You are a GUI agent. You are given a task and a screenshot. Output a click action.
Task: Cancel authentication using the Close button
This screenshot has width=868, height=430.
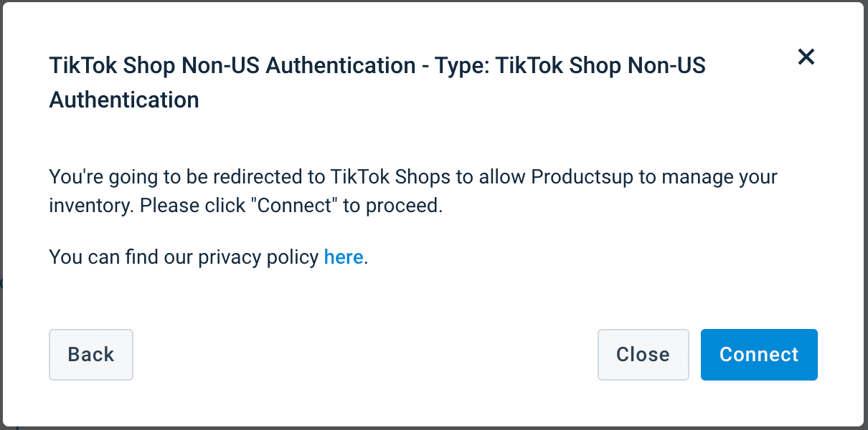(643, 354)
